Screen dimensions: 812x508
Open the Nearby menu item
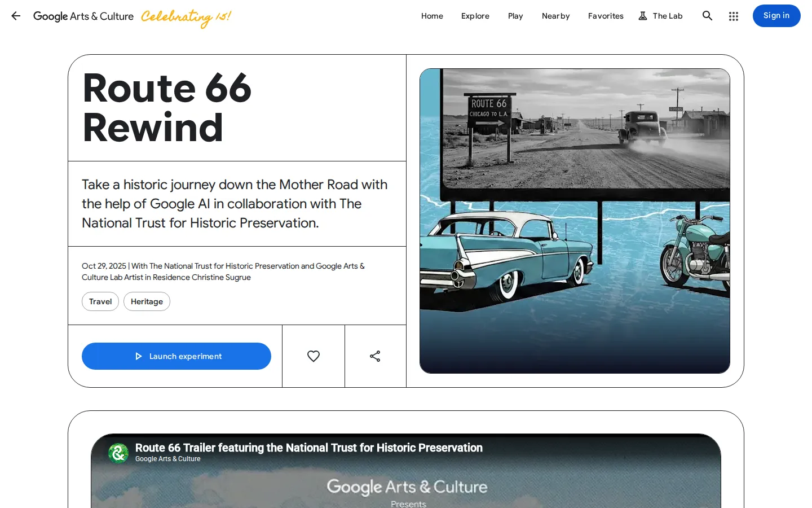click(556, 16)
